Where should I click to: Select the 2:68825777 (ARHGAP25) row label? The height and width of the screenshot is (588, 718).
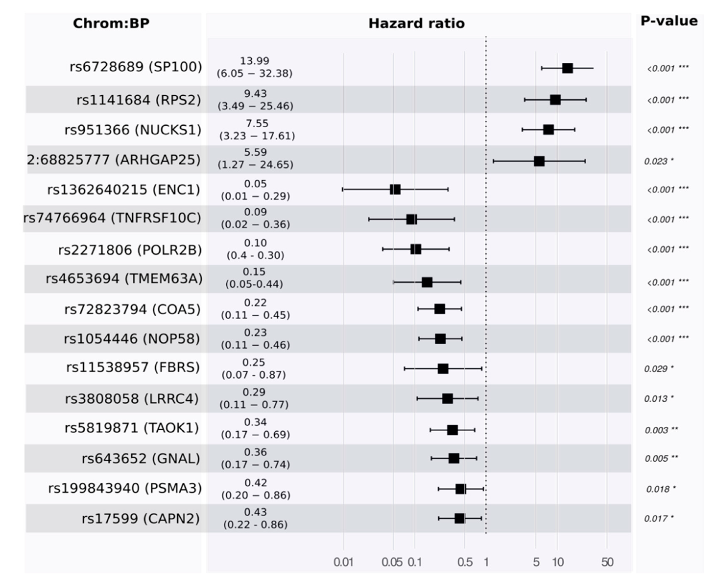tap(114, 159)
